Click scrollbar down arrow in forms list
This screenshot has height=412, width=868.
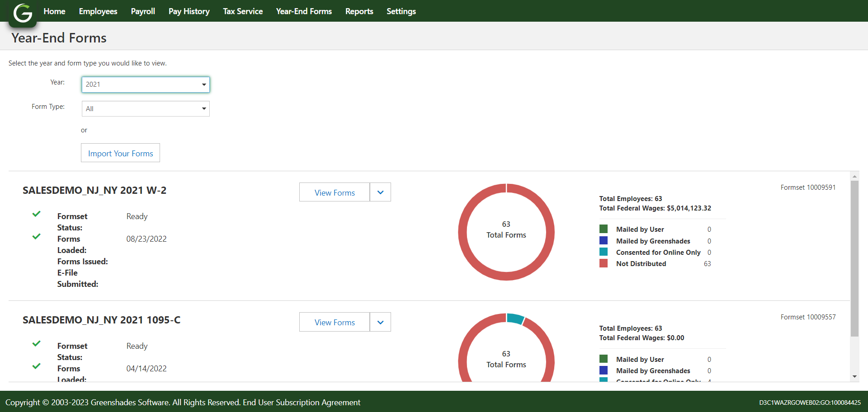854,376
